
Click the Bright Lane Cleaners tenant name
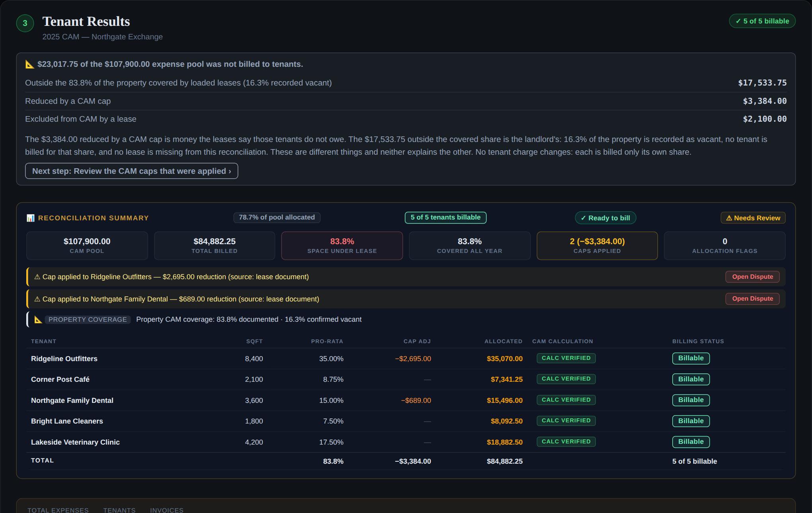pos(67,421)
